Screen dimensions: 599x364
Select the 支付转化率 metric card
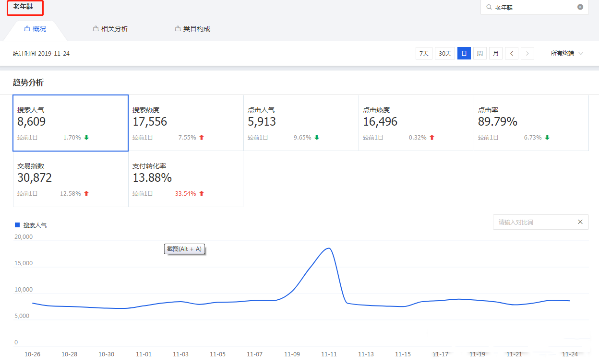(x=186, y=179)
